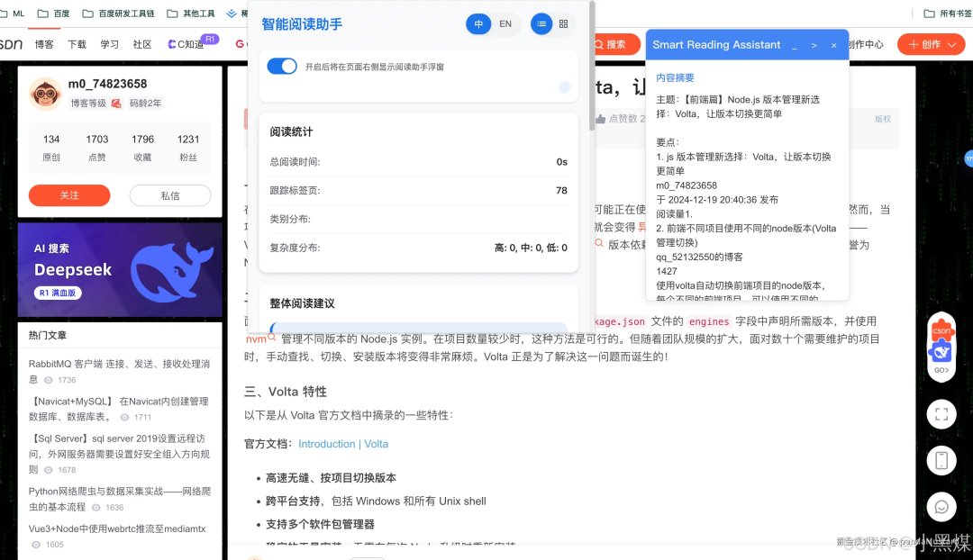Minimize the Smart Reading Assistant panel
Viewport: 973px width, 560px height.
pos(795,45)
